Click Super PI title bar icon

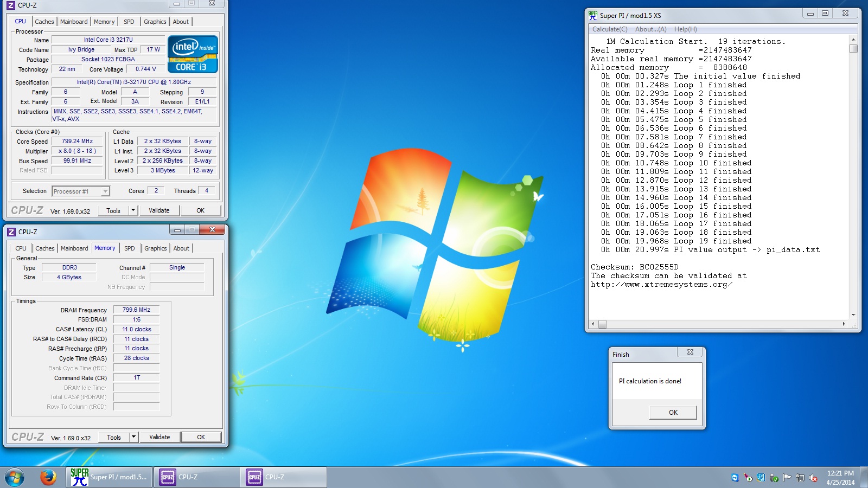click(593, 15)
